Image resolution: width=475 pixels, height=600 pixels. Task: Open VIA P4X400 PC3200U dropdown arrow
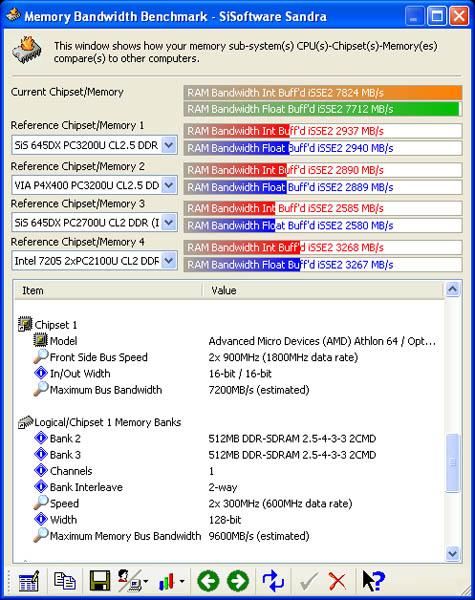[x=169, y=185]
